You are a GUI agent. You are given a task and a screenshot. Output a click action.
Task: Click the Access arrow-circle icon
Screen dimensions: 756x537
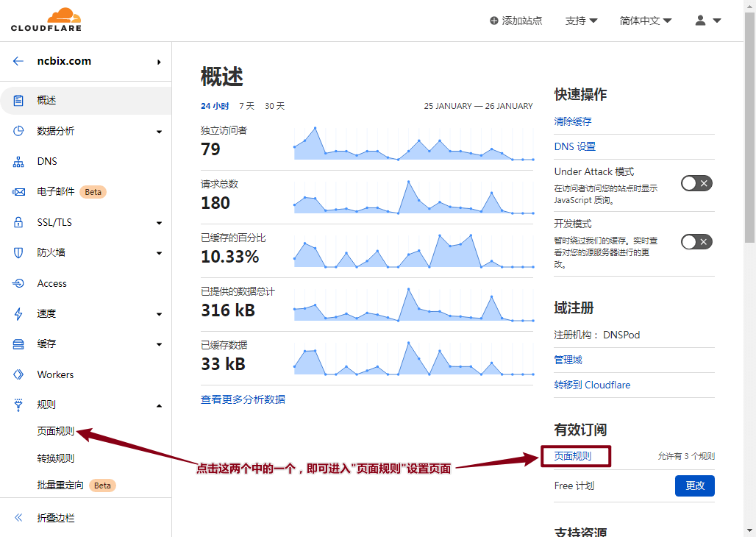pos(18,283)
